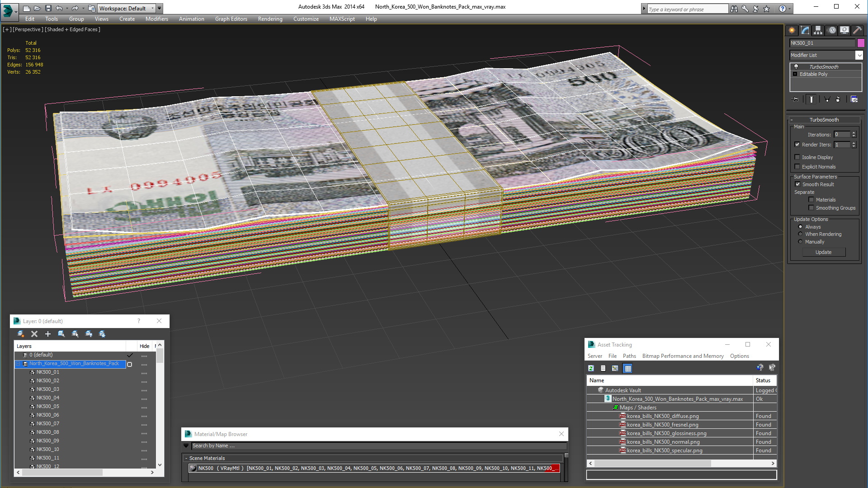
Task: Select the Always update option
Action: coord(800,227)
